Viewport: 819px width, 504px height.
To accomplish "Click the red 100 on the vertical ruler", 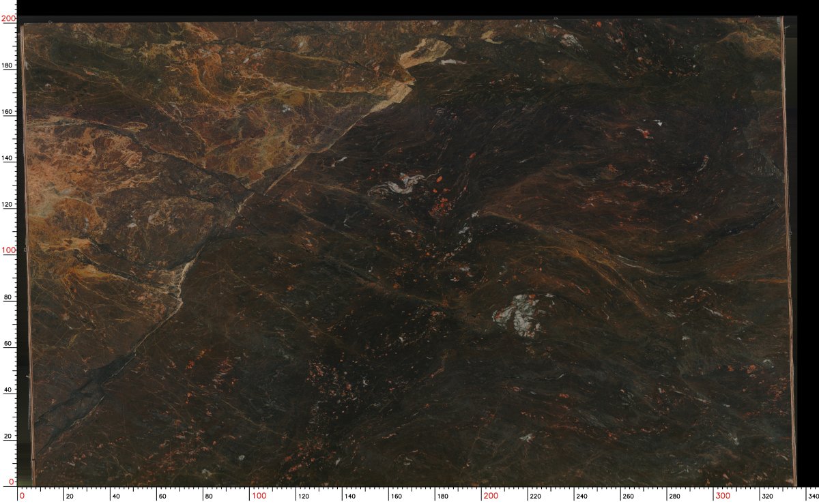I will 8,250.
